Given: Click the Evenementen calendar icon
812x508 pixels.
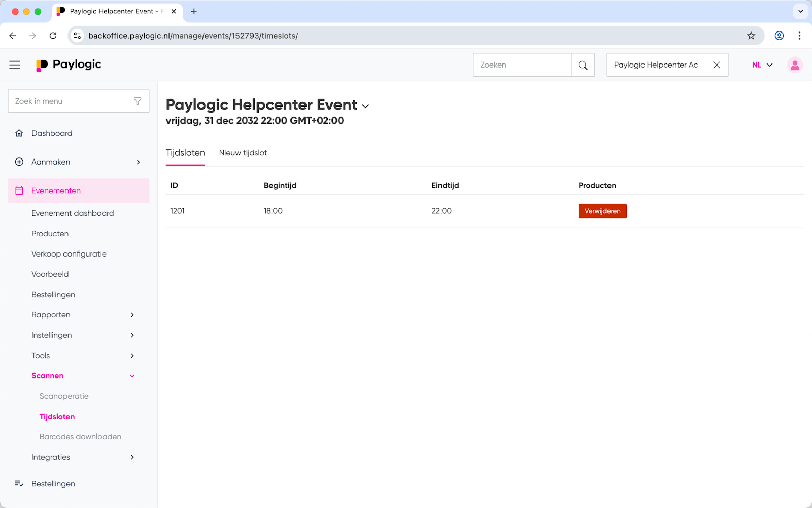Looking at the screenshot, I should 19,190.
